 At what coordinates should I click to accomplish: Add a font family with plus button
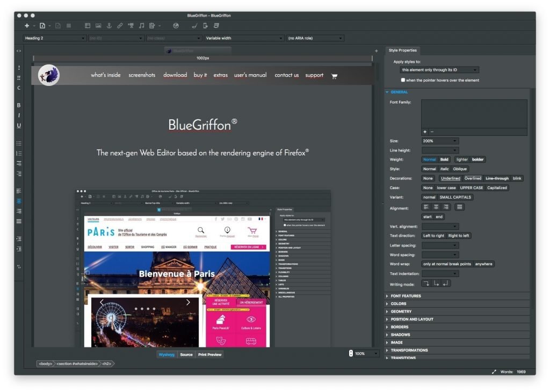pos(425,132)
